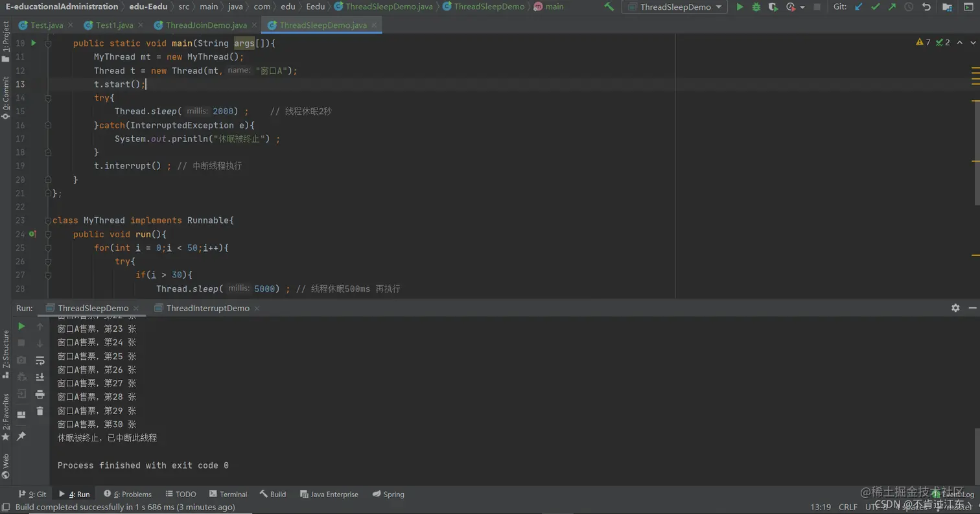
Task: Collapse the for loop fold on line 25
Action: (48, 248)
